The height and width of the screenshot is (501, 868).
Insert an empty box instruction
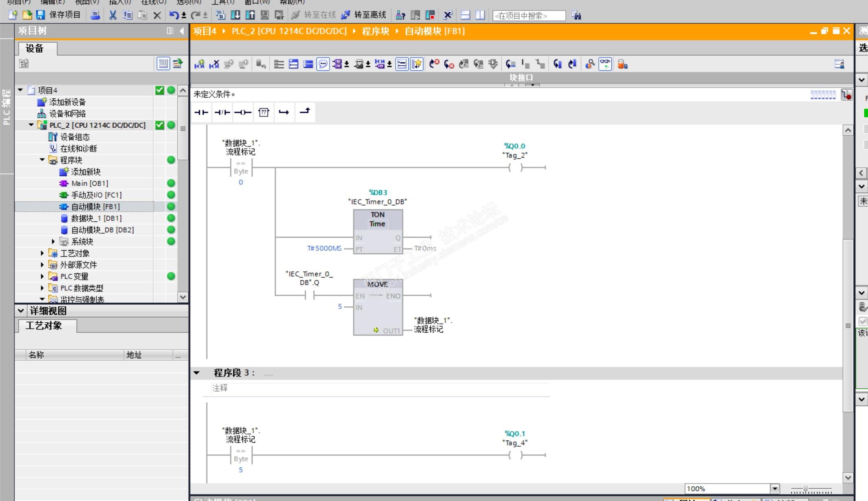[x=263, y=112]
